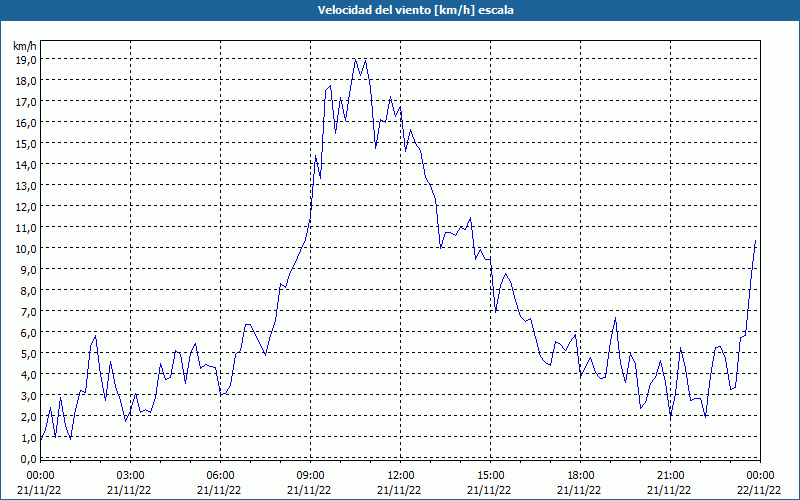Click the '6,0' y-axis label
The image size is (800, 500).
pyautogui.click(x=28, y=333)
